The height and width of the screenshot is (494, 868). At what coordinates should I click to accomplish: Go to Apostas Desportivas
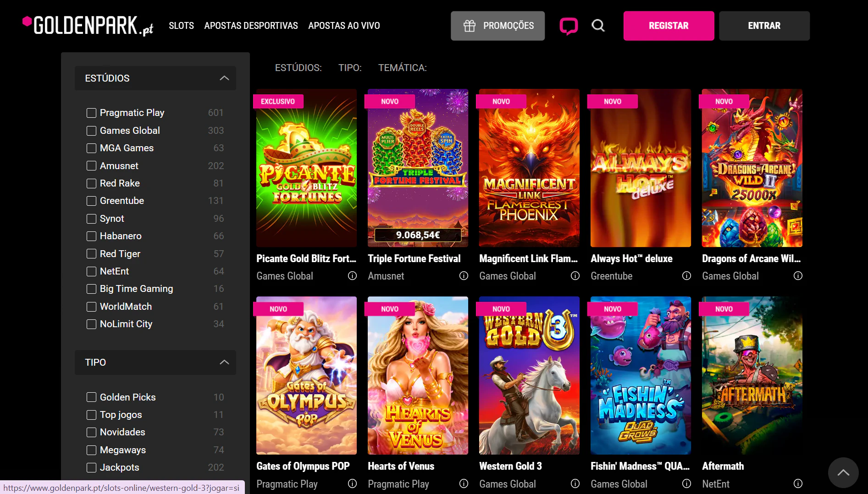pyautogui.click(x=251, y=26)
